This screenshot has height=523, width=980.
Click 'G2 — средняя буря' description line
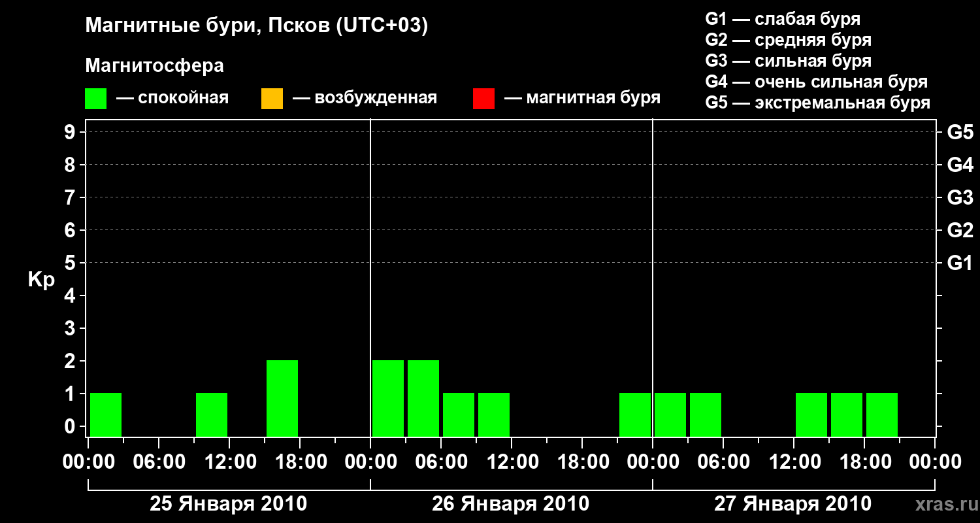coord(788,40)
